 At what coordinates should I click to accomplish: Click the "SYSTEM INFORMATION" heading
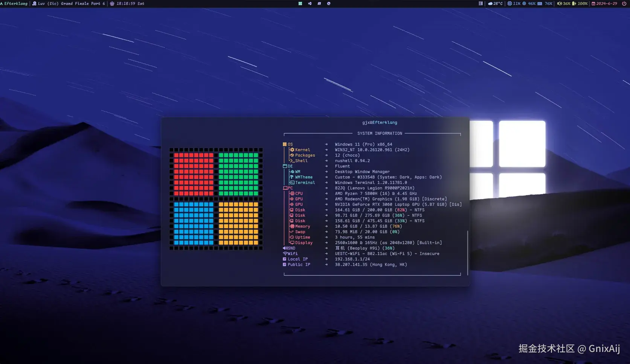pyautogui.click(x=380, y=133)
